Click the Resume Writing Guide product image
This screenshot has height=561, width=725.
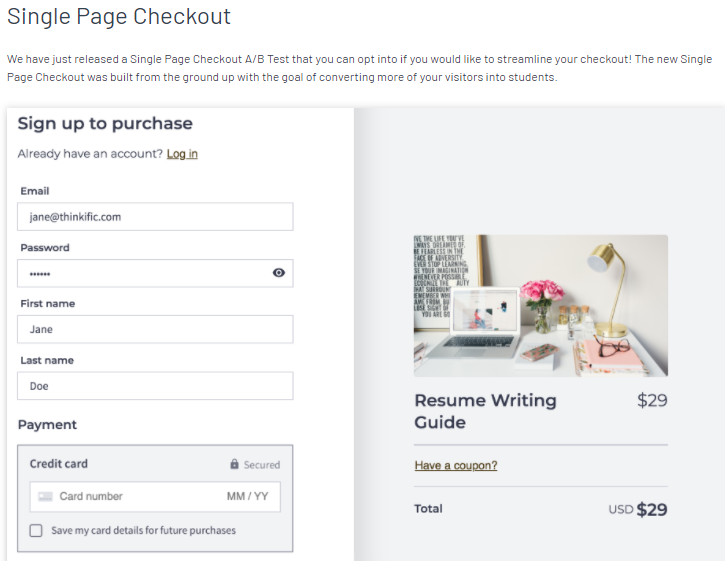pyautogui.click(x=541, y=306)
